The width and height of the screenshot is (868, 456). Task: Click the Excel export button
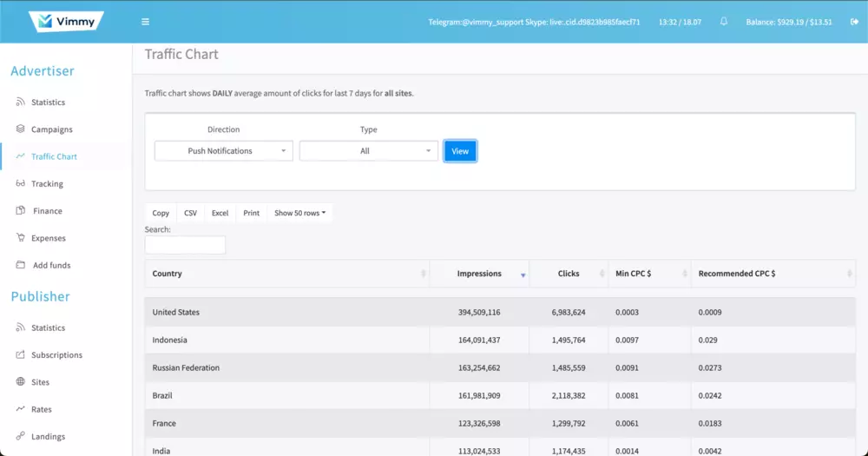(220, 213)
